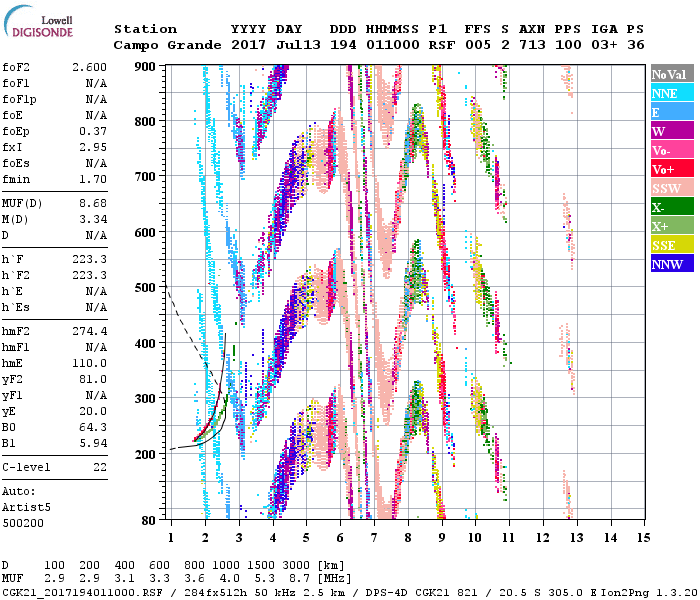
Task: Click the NNW blue legend swatch
Action: 670,264
